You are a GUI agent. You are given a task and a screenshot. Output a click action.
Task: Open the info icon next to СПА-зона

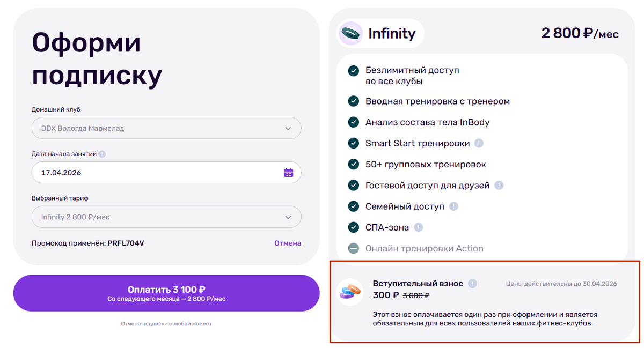(x=418, y=227)
